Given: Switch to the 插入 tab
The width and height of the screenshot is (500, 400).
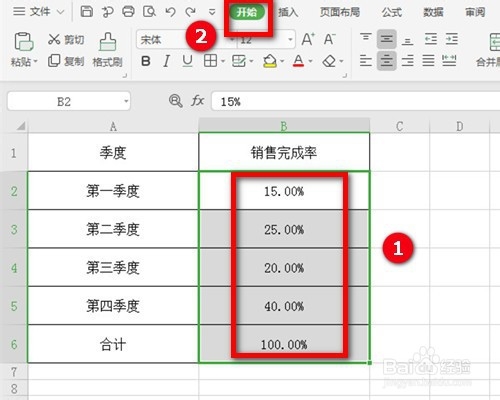Looking at the screenshot, I should [x=288, y=12].
